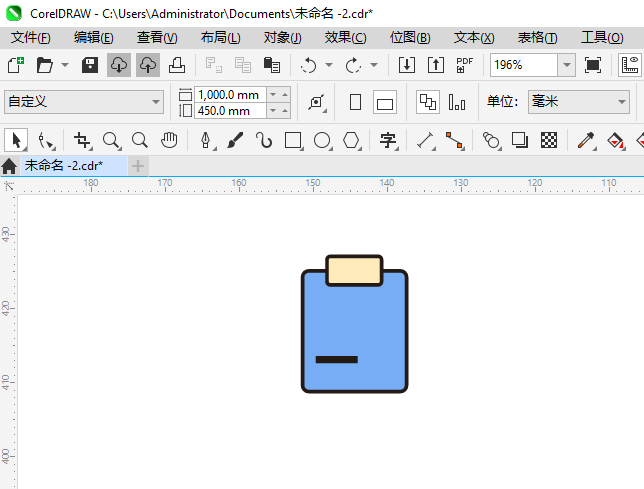Screen dimensions: 644x489
Task: Print the document with the printer icon
Action: (177, 65)
